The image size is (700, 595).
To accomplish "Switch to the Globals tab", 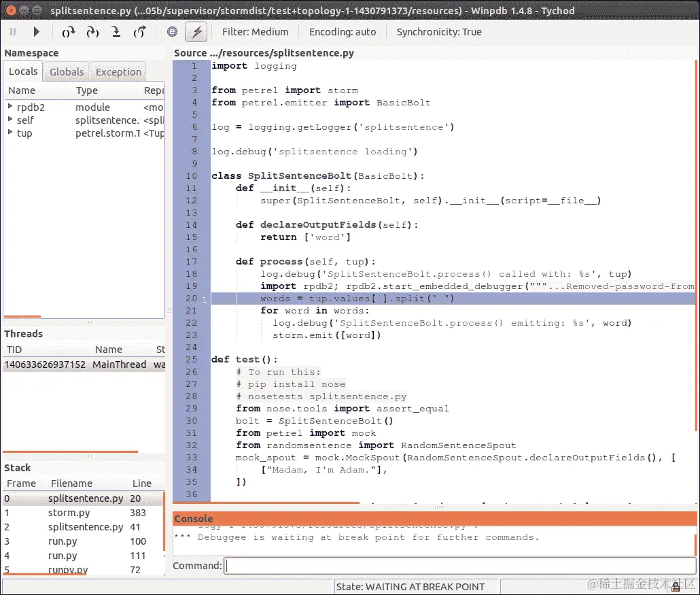I will point(67,72).
